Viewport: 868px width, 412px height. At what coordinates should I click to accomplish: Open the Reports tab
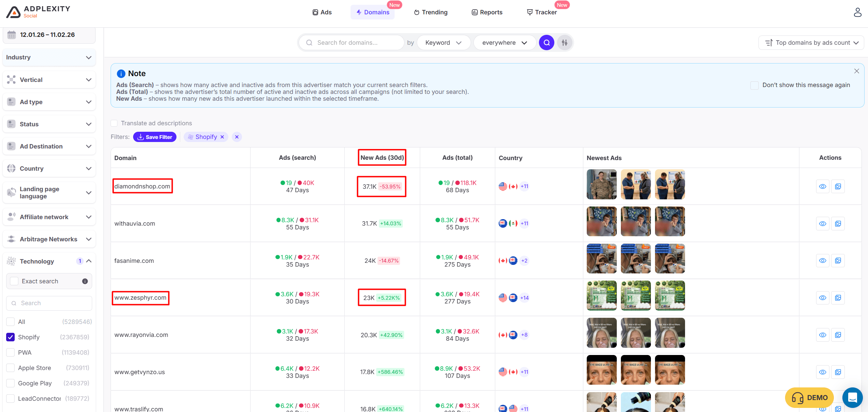pos(487,12)
